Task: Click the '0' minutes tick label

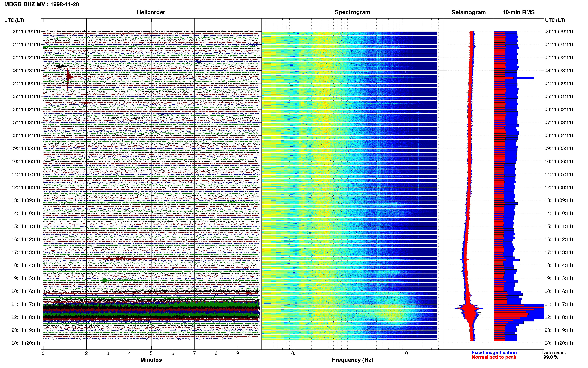Action: (43, 353)
